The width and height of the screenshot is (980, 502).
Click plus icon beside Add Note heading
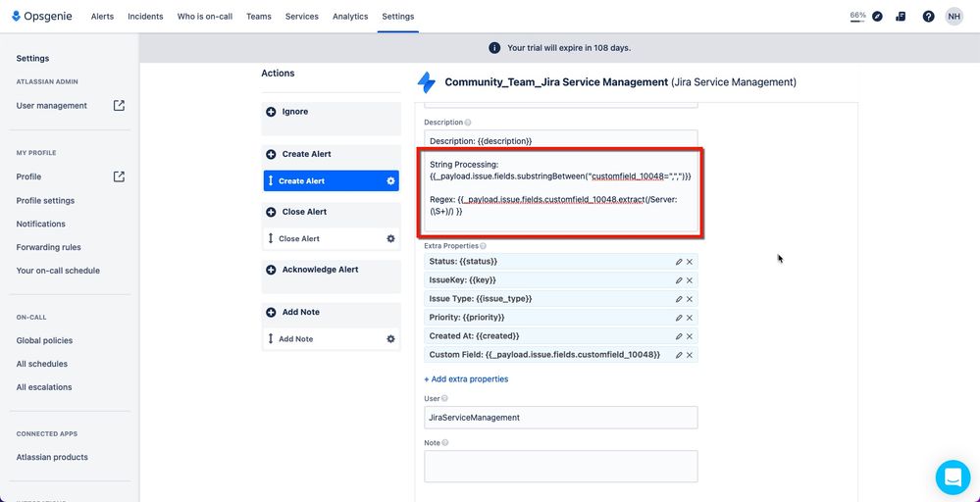click(x=271, y=312)
